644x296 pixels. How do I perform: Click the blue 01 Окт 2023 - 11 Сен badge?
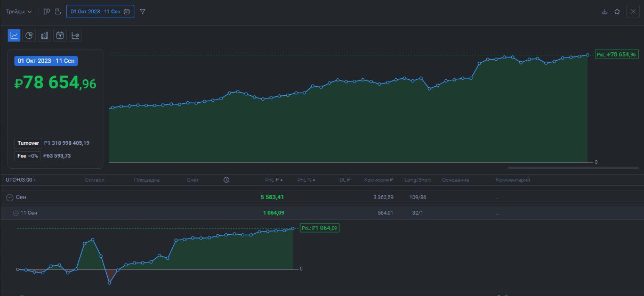point(46,61)
